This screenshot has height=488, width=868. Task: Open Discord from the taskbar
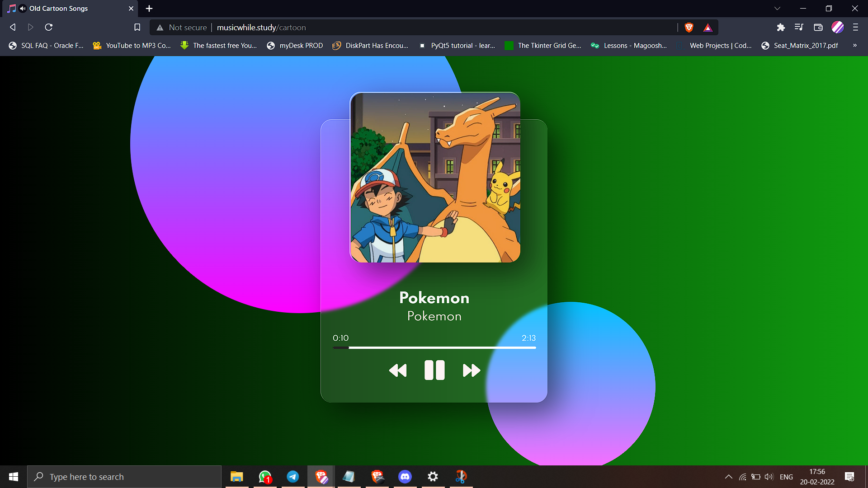point(405,477)
